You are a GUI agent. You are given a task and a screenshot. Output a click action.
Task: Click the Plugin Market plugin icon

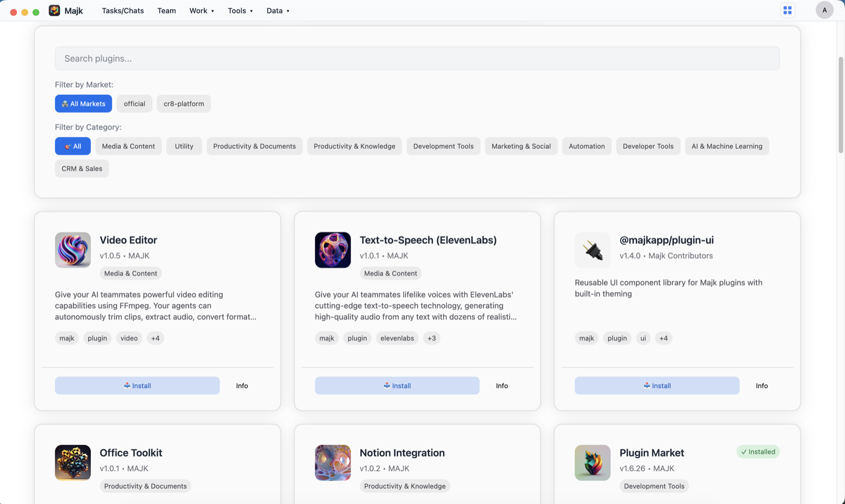click(593, 463)
